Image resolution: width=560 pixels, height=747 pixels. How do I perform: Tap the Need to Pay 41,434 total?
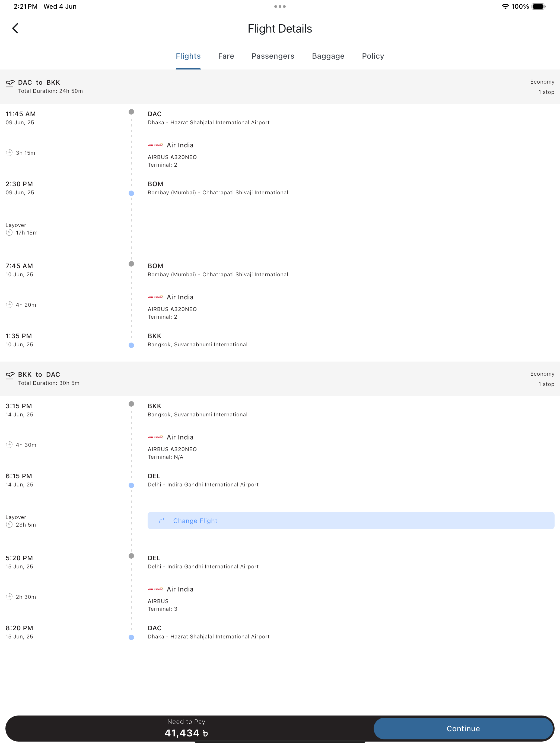click(x=186, y=729)
